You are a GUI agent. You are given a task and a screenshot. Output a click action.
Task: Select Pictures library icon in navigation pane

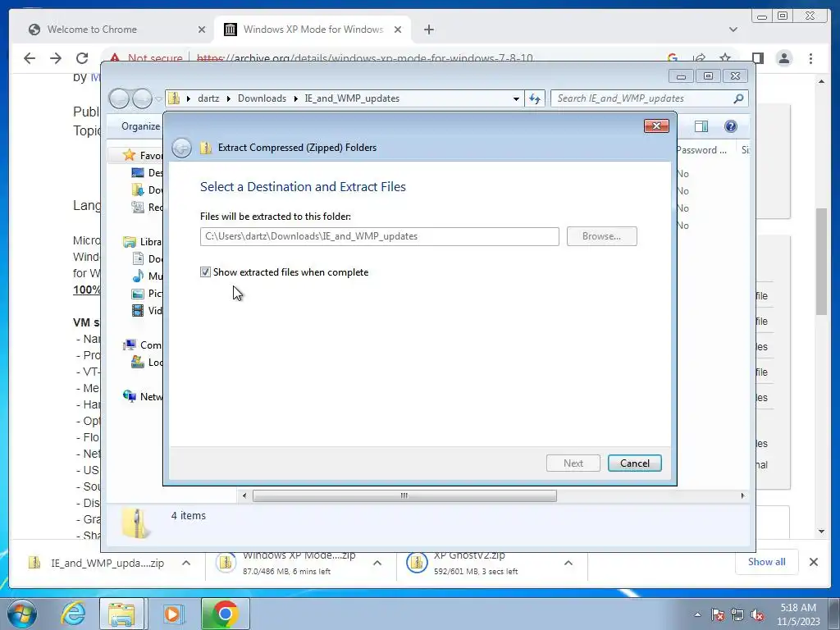pyautogui.click(x=138, y=294)
